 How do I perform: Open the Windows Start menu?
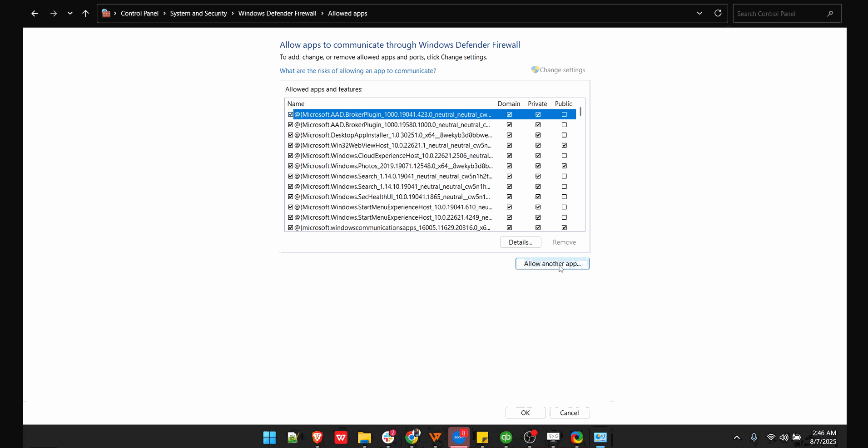[x=269, y=437]
